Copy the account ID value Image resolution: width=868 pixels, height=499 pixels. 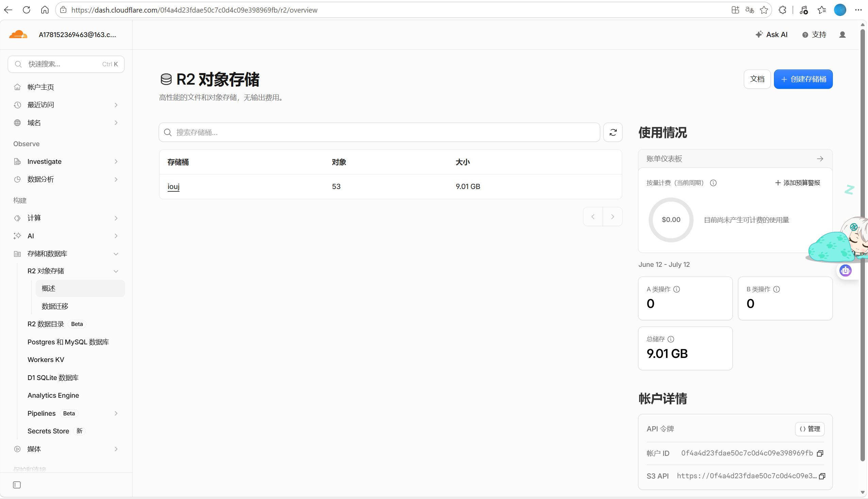(x=820, y=453)
